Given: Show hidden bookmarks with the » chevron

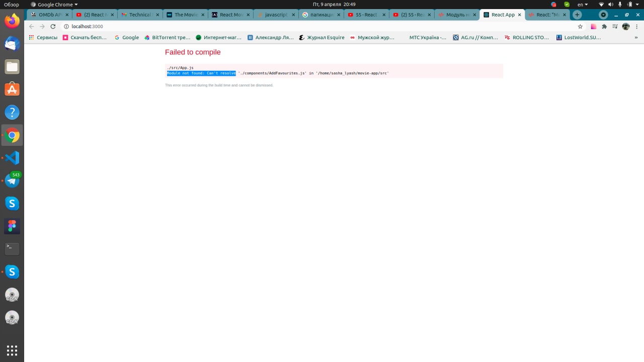Looking at the screenshot, I should (x=636, y=37).
